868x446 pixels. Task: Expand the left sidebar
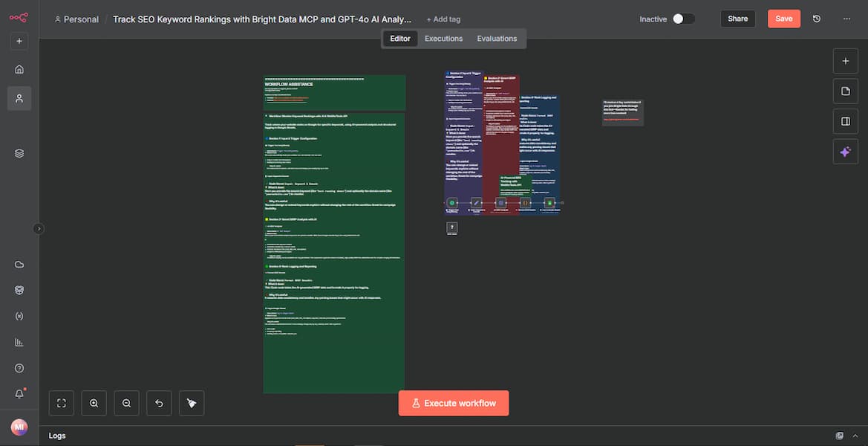point(39,229)
